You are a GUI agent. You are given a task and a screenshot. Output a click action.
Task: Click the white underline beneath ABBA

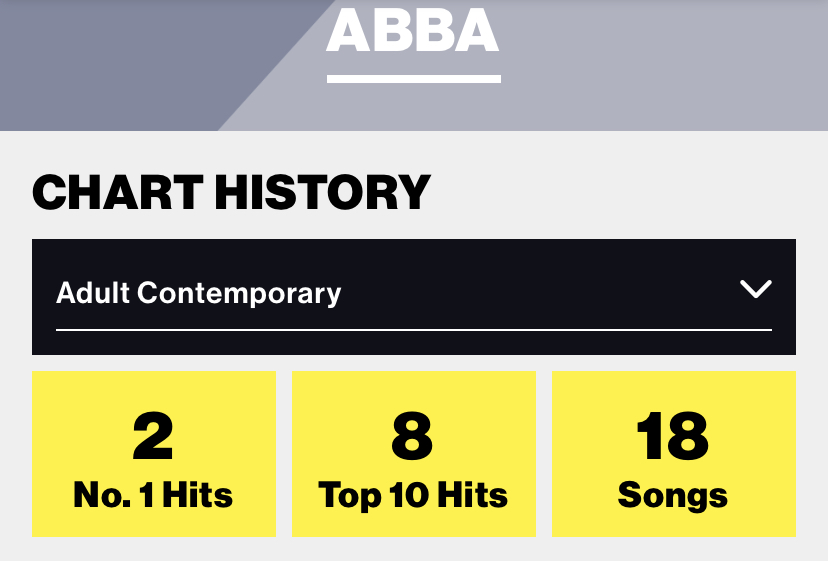point(413,78)
